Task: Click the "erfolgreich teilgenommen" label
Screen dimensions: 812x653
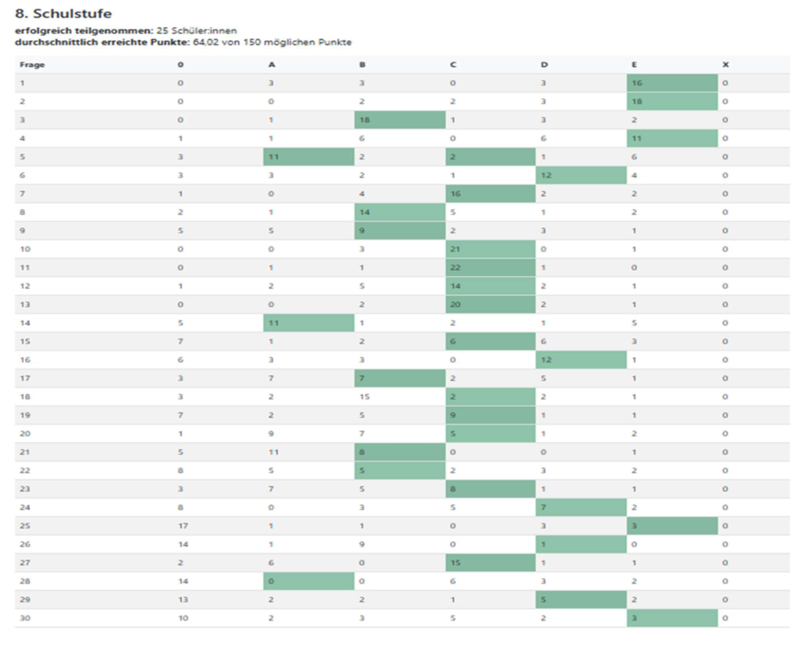Action: point(84,31)
